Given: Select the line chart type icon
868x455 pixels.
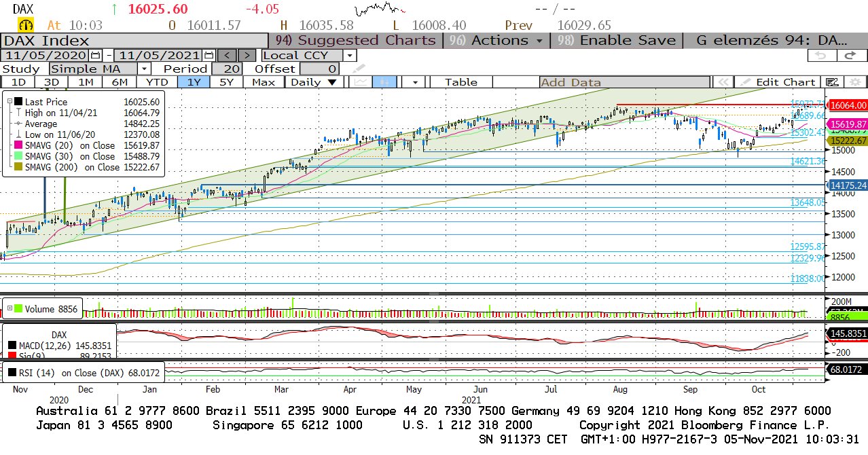Looking at the screenshot, I should [x=361, y=82].
